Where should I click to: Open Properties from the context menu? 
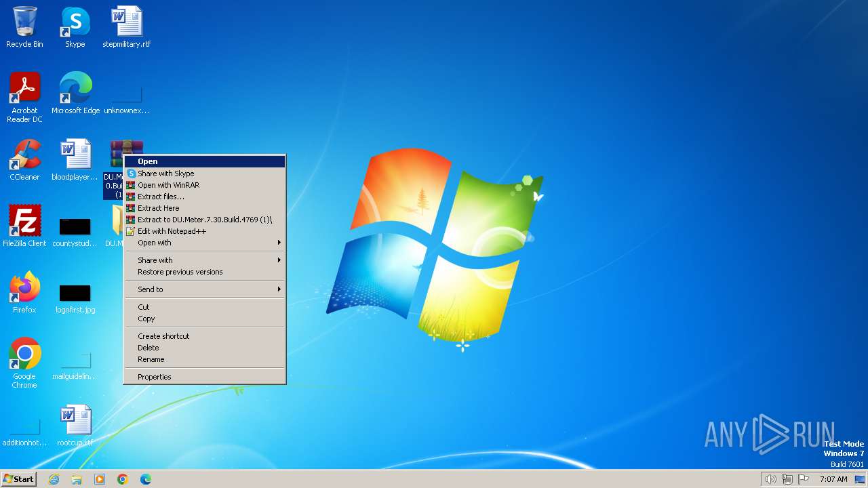pos(205,377)
